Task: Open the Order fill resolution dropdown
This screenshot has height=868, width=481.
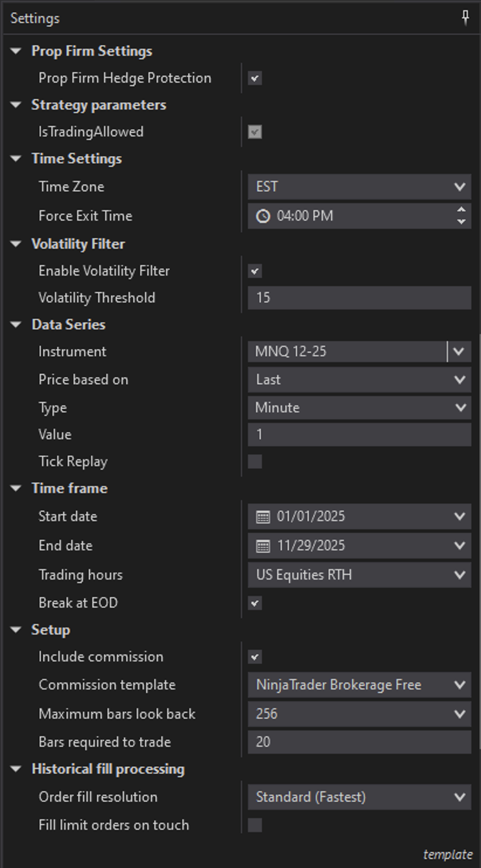Action: (x=359, y=797)
